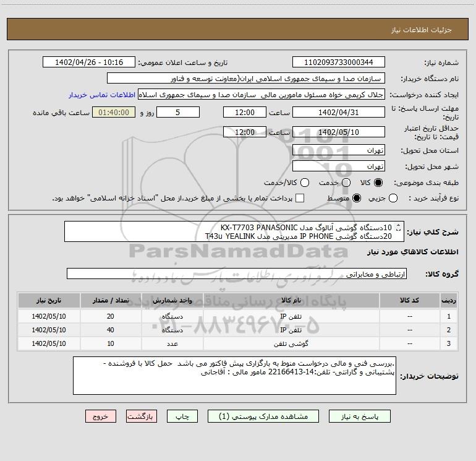Image resolution: width=476 pixels, height=461 pixels.
Task: Click the response deadline date 1402/04/31
Action: point(339,113)
